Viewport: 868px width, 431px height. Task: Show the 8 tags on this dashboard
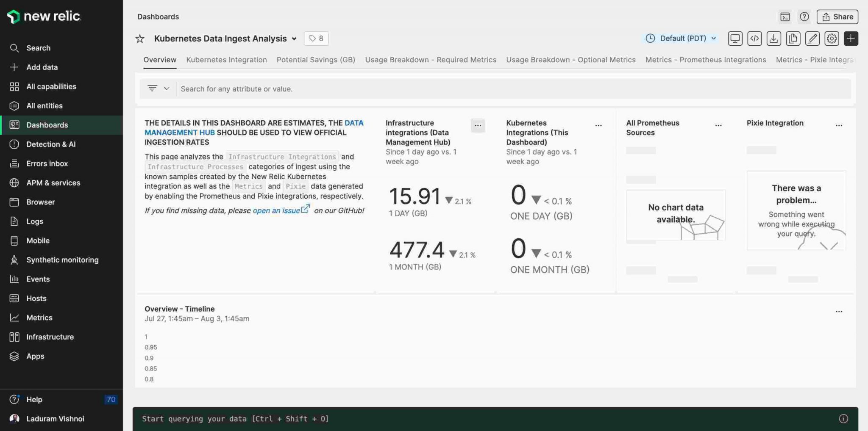(316, 38)
